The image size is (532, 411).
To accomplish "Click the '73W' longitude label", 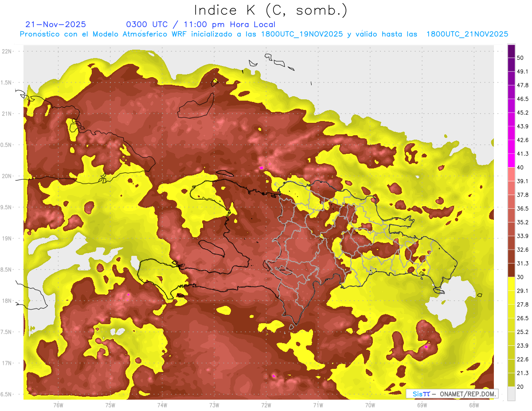I will 214,405.
